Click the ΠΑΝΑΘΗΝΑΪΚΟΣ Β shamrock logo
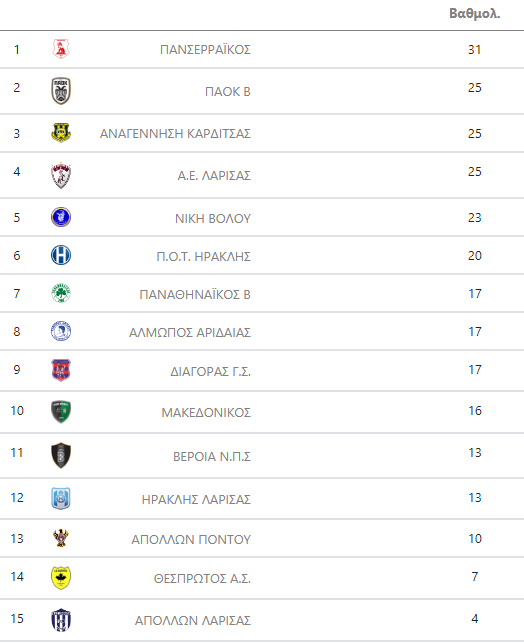The width and height of the screenshot is (524, 643). 61,293
